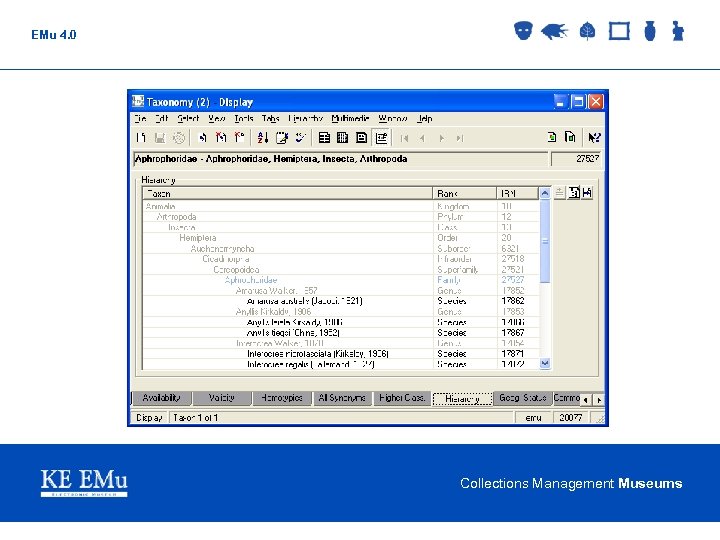Select species row with IRN 17867
720x540 pixels.
tap(341, 333)
